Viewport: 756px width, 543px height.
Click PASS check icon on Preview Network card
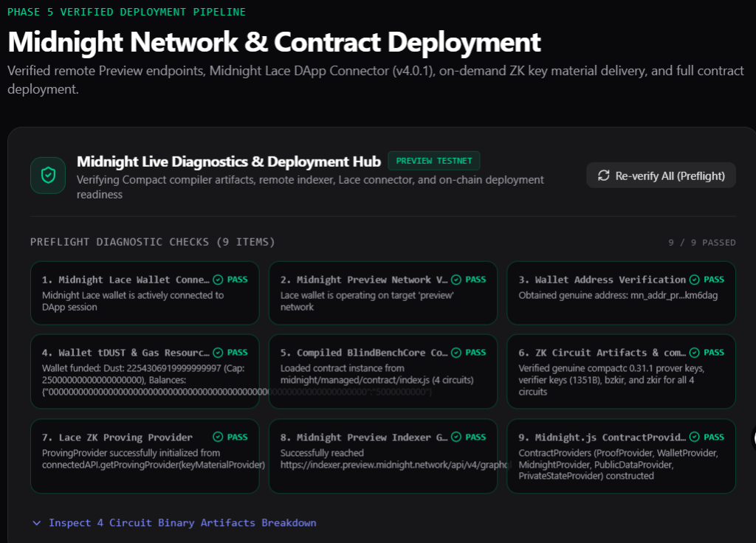[x=456, y=280]
